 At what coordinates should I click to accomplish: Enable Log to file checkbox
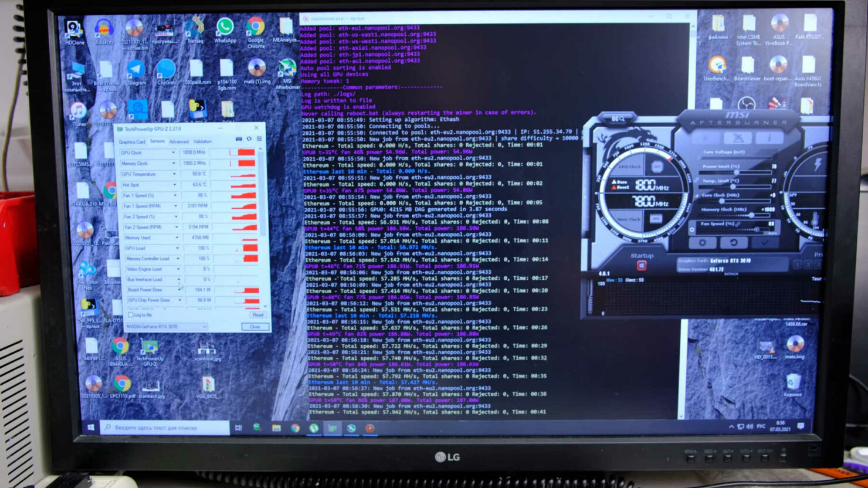point(131,315)
